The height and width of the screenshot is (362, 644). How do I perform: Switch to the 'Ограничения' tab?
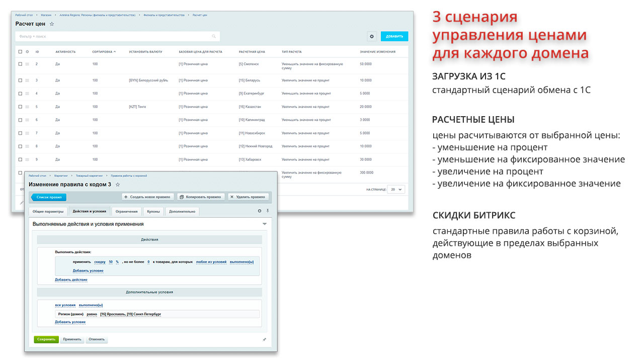pyautogui.click(x=126, y=212)
